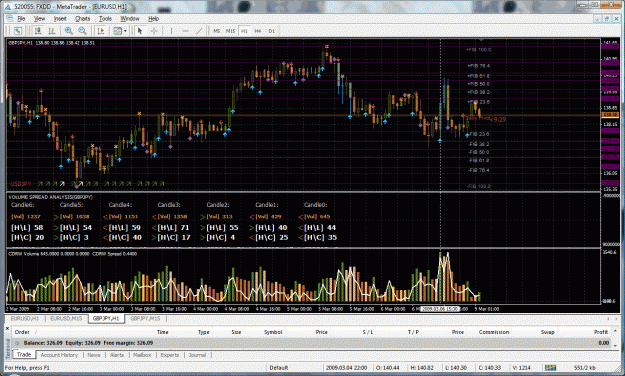Click the first toolbar icon with green arrow
This screenshot has width=625, height=376.
[18, 31]
